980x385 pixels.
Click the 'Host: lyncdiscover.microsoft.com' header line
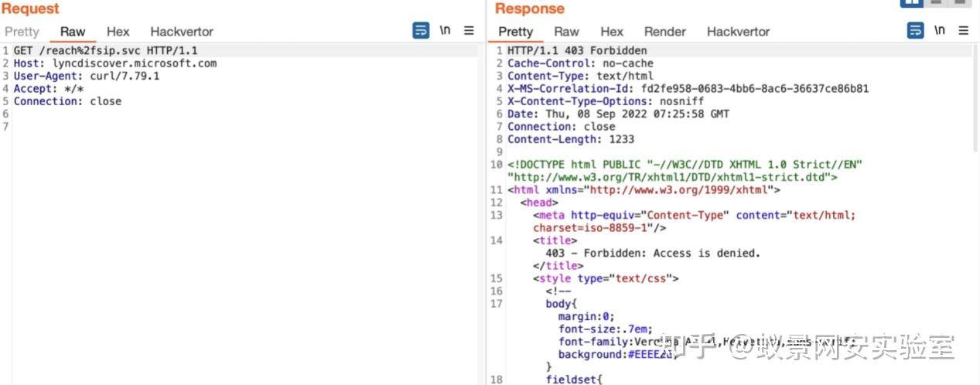115,63
